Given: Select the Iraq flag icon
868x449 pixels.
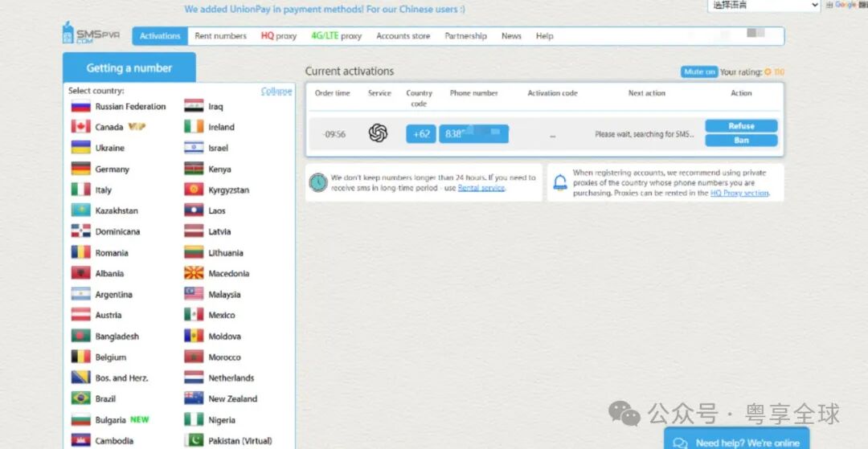Looking at the screenshot, I should [x=194, y=106].
